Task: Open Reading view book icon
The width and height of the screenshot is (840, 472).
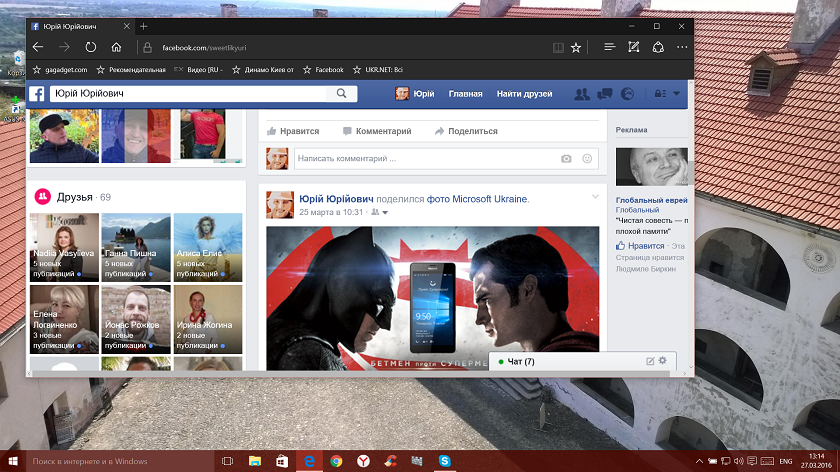Action: coord(558,48)
